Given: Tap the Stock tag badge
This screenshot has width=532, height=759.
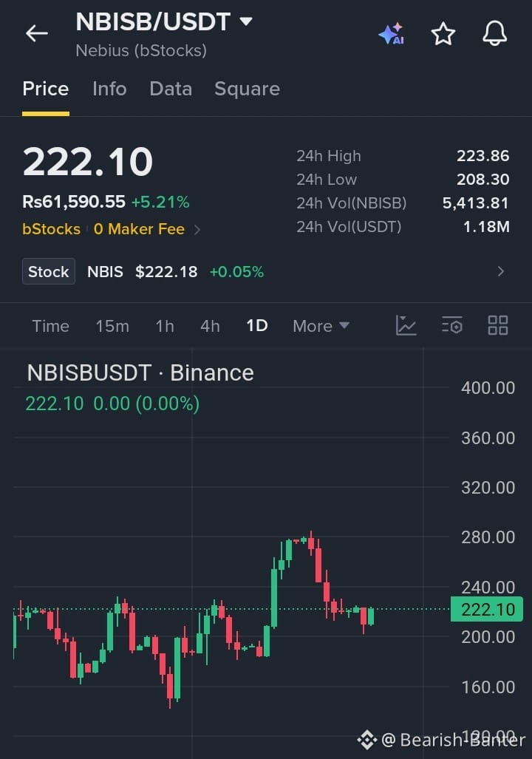Looking at the screenshot, I should 49,271.
